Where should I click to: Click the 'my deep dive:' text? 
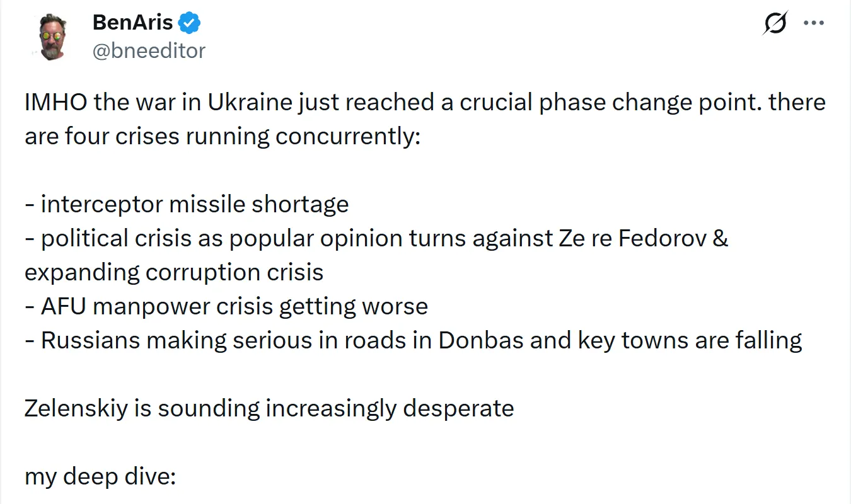pos(100,476)
